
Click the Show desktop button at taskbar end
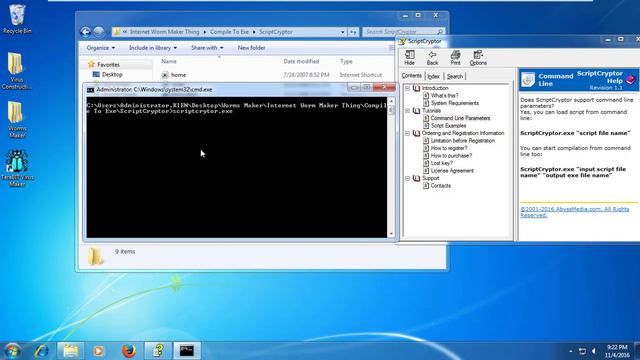point(637,351)
